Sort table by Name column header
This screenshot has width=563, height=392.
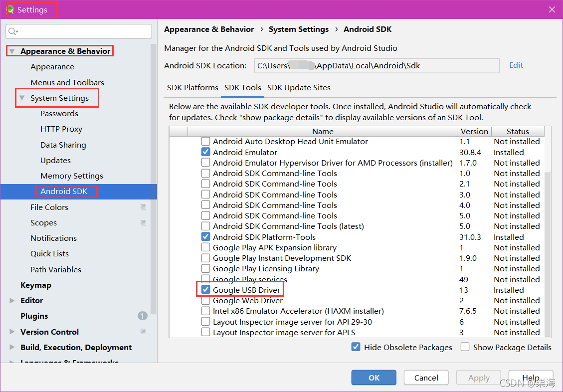(x=323, y=131)
